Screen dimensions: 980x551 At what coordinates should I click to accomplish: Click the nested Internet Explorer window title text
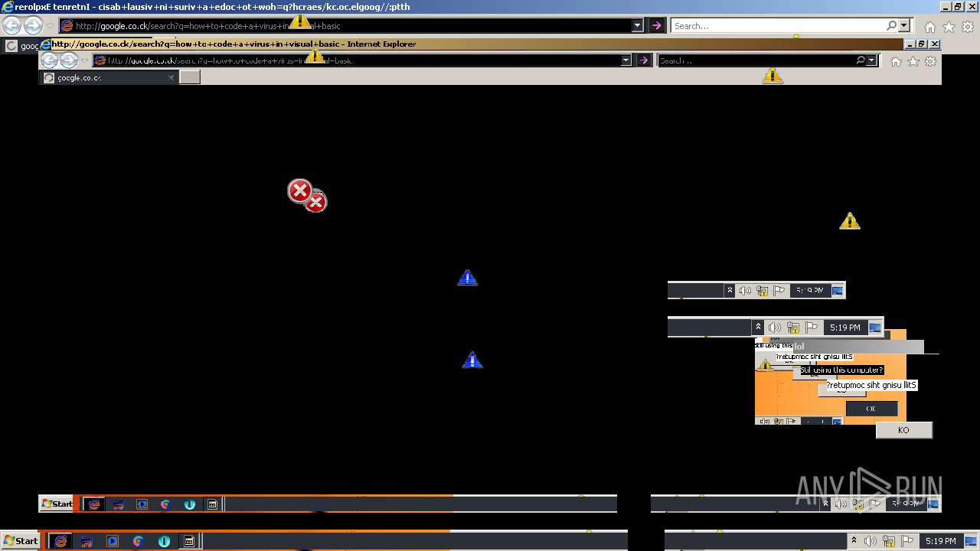tap(234, 44)
